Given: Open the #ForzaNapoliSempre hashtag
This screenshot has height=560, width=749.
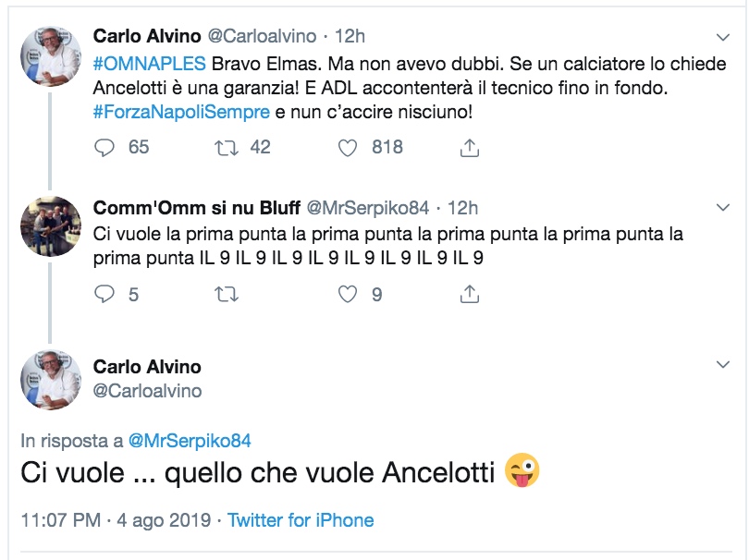Looking at the screenshot, I should coord(181,113).
